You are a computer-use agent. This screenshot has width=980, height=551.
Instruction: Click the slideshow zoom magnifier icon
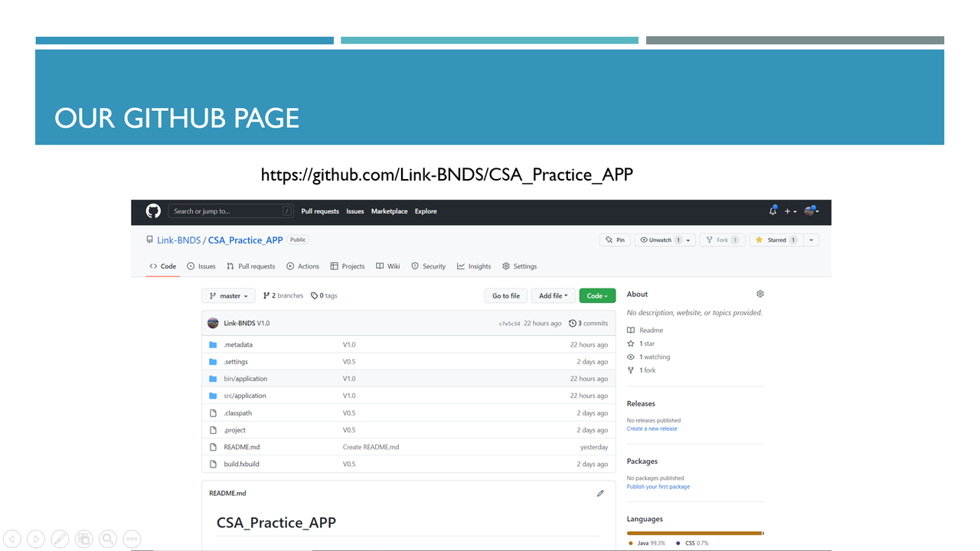coord(108,539)
